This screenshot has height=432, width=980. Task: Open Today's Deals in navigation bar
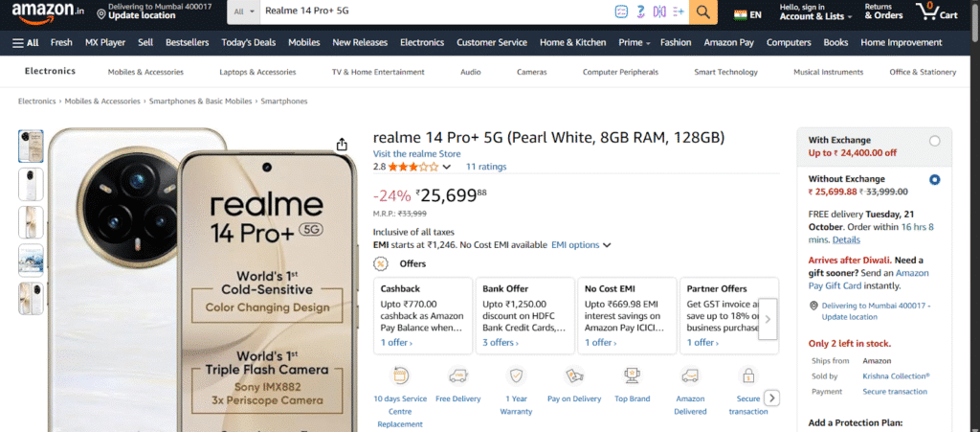point(248,42)
